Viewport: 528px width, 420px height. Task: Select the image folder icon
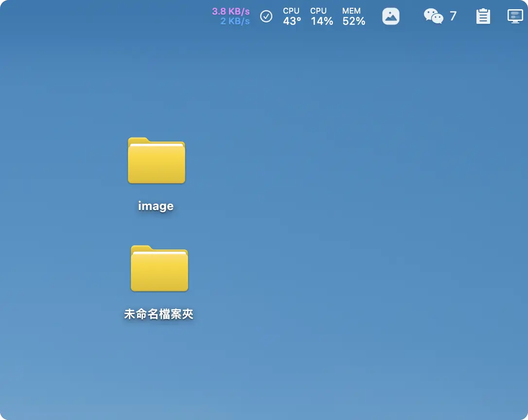pos(157,160)
